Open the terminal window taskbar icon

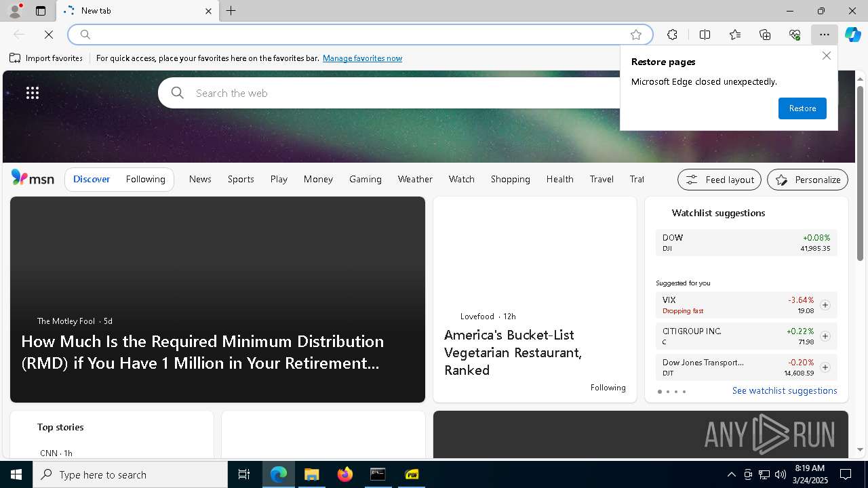[378, 474]
